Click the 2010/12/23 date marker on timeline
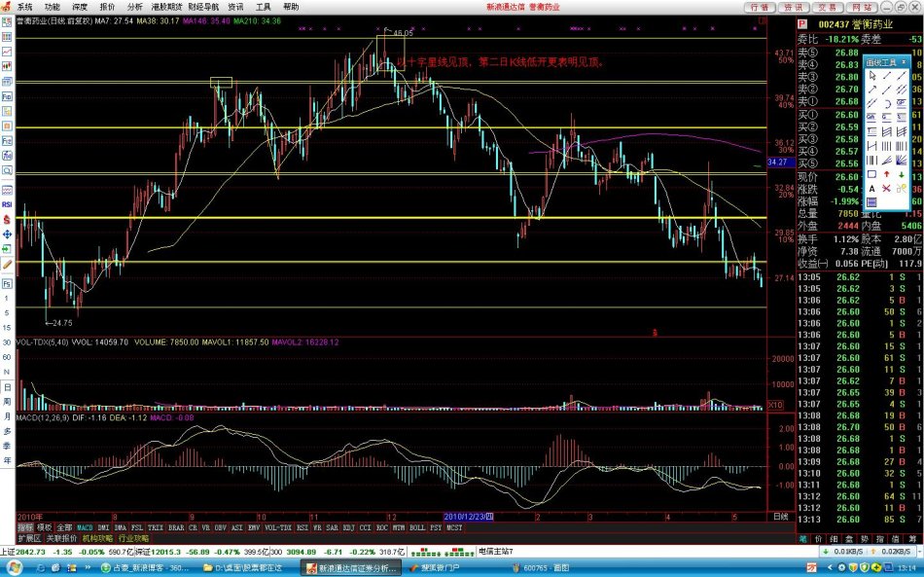Image resolution: width=924 pixels, height=577 pixels. tap(467, 517)
